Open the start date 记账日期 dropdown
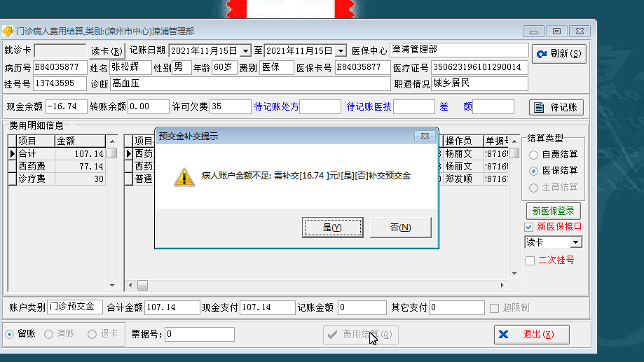Image resolution: width=644 pixels, height=362 pixels. (245, 51)
